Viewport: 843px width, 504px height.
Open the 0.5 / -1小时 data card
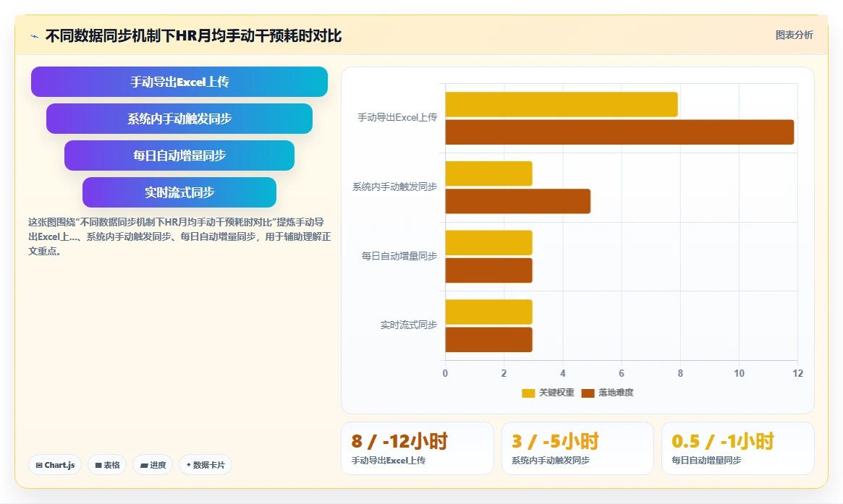[x=737, y=448]
